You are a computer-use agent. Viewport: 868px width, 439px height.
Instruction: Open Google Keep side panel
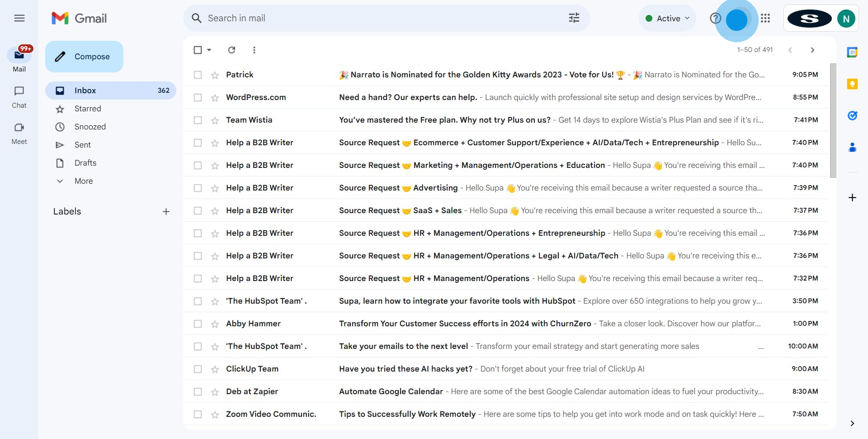[x=852, y=84]
